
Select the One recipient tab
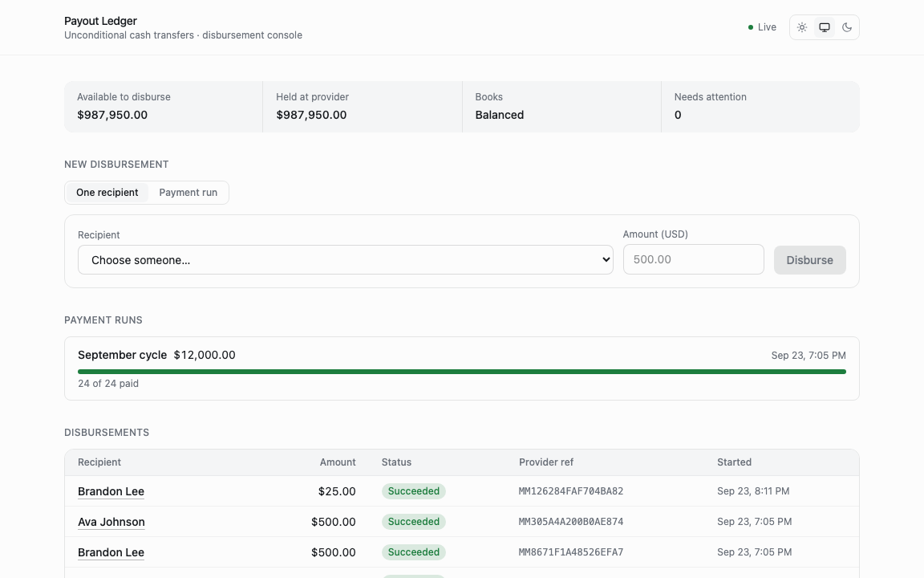click(x=107, y=193)
